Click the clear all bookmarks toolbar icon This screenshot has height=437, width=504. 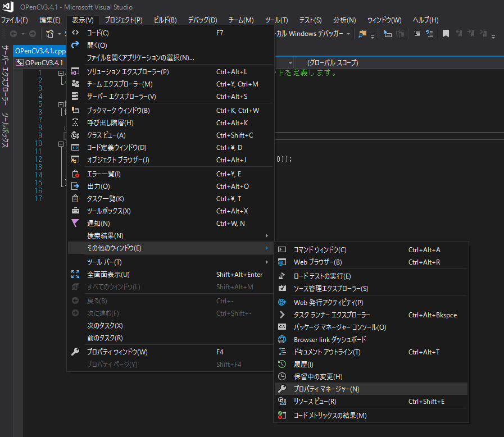tap(483, 35)
